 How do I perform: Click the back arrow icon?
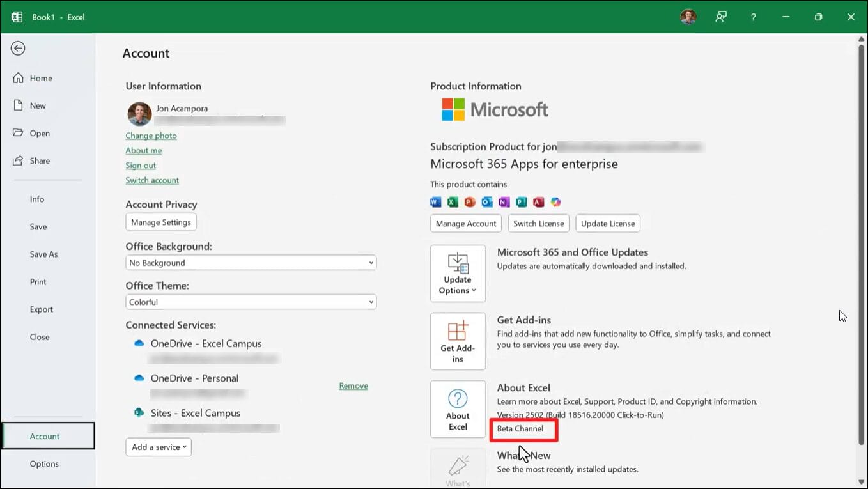point(18,49)
